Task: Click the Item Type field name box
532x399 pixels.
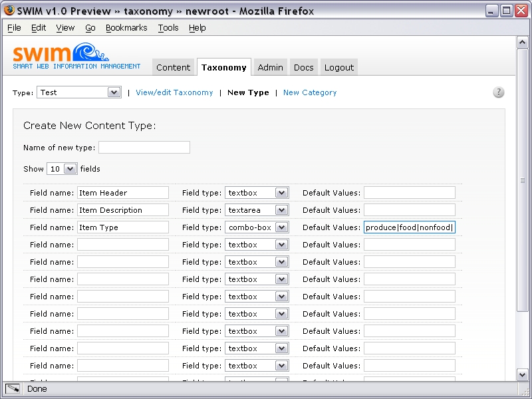Action: (123, 227)
